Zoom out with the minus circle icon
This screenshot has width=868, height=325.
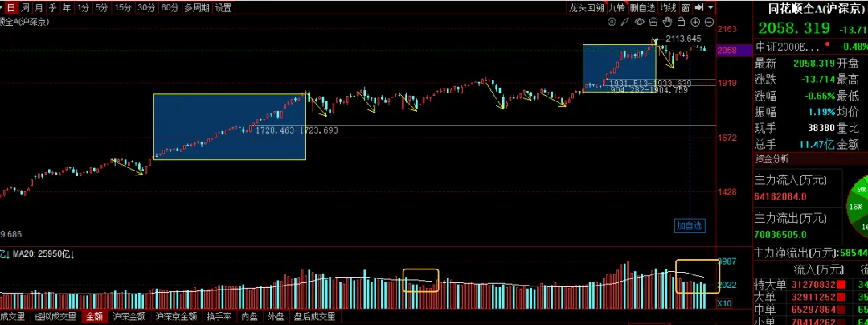709,22
